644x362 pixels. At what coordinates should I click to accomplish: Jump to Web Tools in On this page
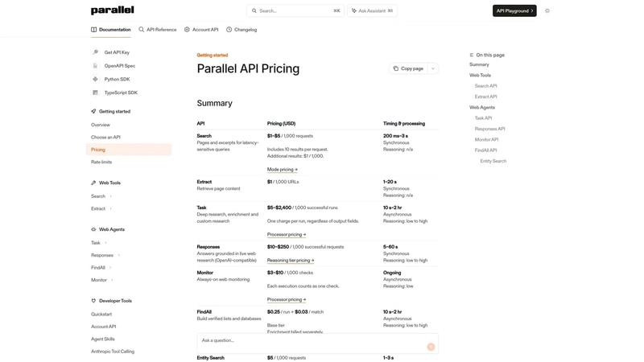[x=480, y=75]
